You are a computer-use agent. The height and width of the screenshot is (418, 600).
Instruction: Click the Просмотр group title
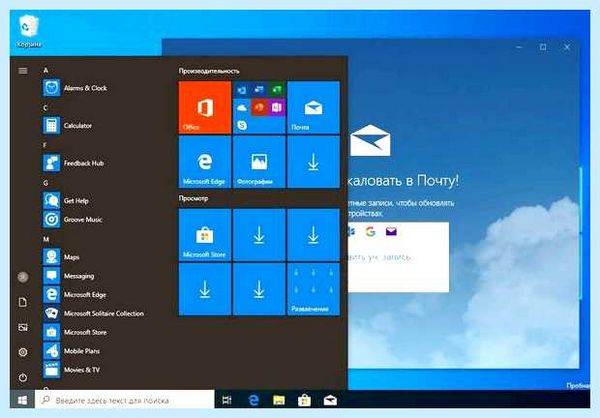(193, 198)
